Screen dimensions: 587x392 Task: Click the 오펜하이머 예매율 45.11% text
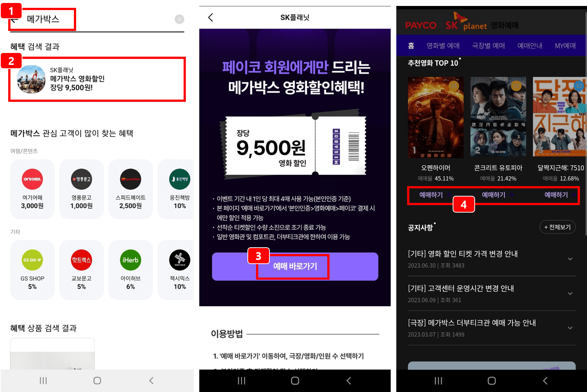(x=435, y=179)
